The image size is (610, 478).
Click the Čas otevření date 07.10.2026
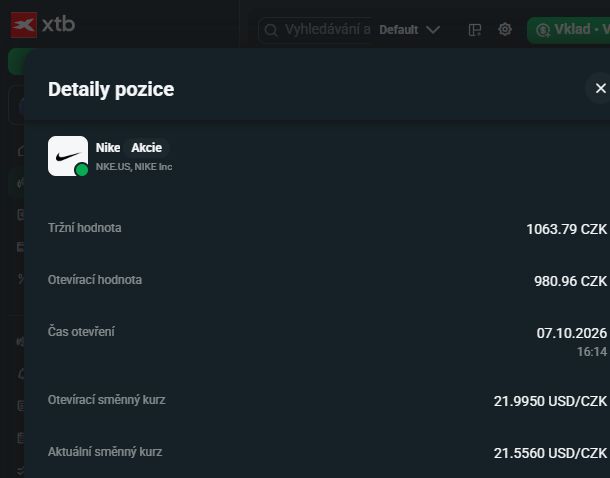pos(571,333)
